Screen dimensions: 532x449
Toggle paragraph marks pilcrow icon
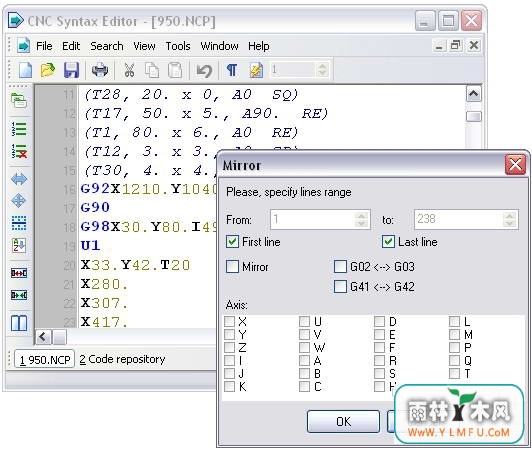pos(232,70)
